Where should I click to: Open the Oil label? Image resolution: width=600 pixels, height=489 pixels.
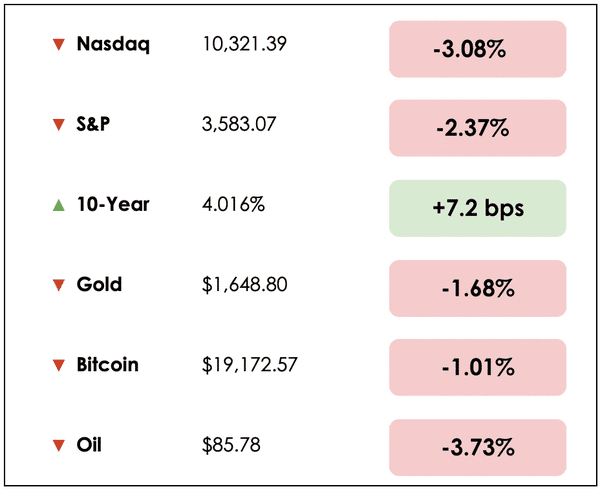coord(90,444)
